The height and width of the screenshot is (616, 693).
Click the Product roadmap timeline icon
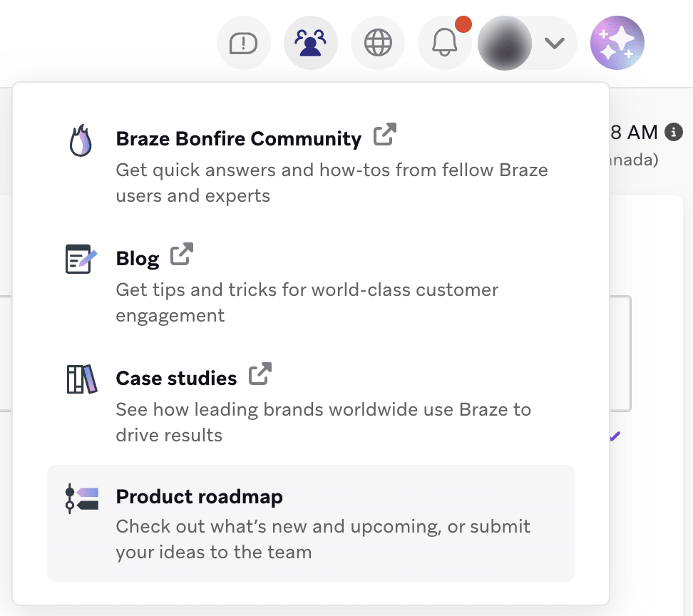tap(82, 498)
